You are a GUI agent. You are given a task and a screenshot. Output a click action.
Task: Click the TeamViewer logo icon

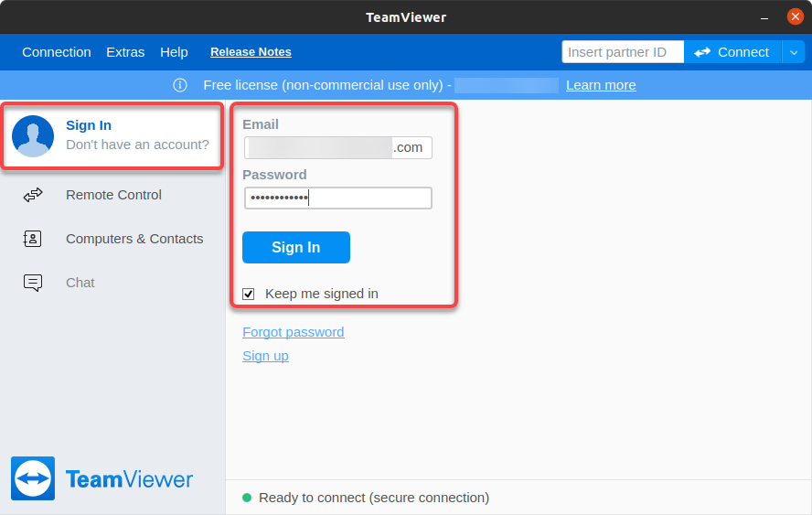click(x=33, y=478)
